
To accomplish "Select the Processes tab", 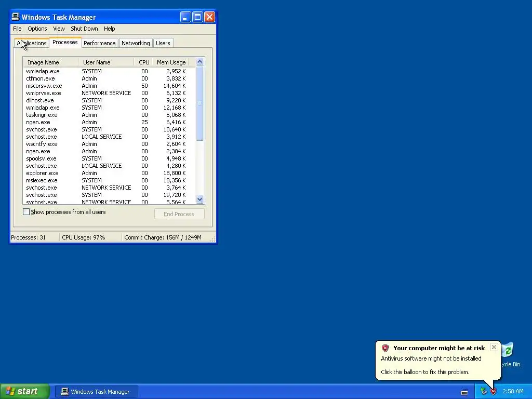I will [x=65, y=42].
